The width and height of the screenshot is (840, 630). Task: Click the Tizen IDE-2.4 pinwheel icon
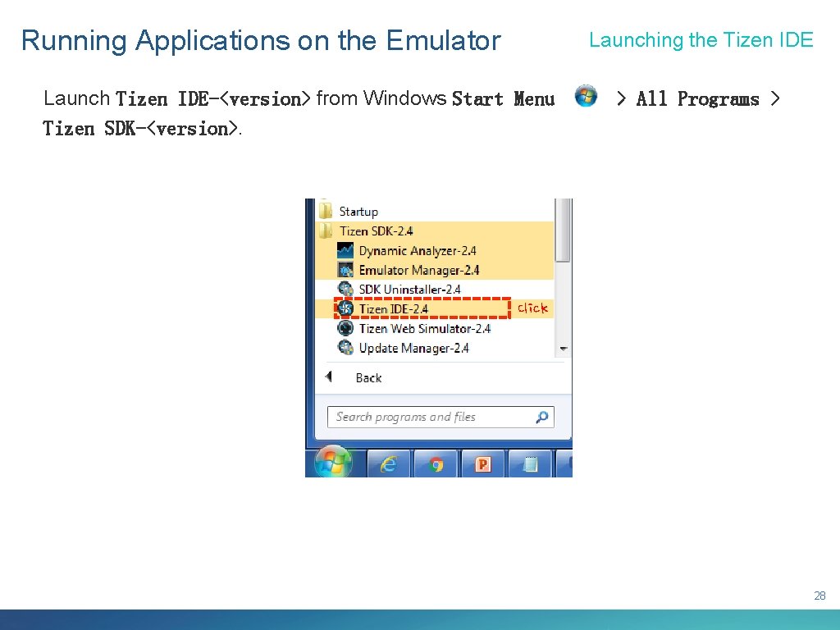pos(345,308)
